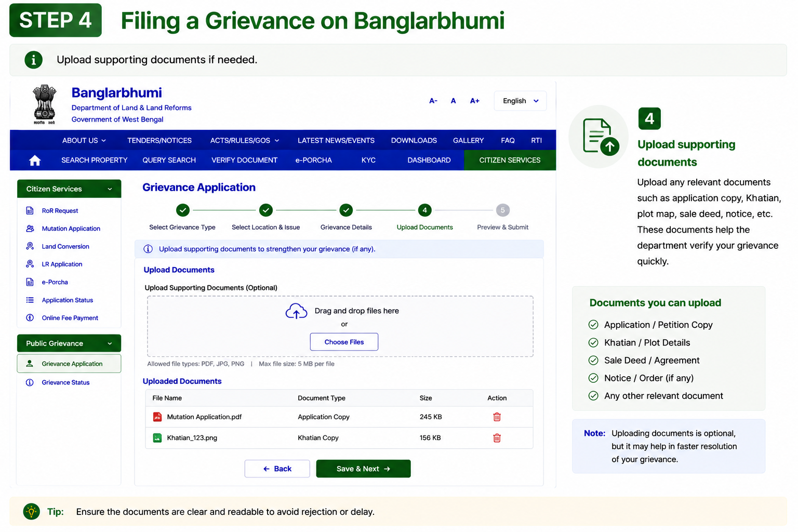Switch to QUERY SEARCH tab
Screen dimensions: 798x532
tap(169, 160)
